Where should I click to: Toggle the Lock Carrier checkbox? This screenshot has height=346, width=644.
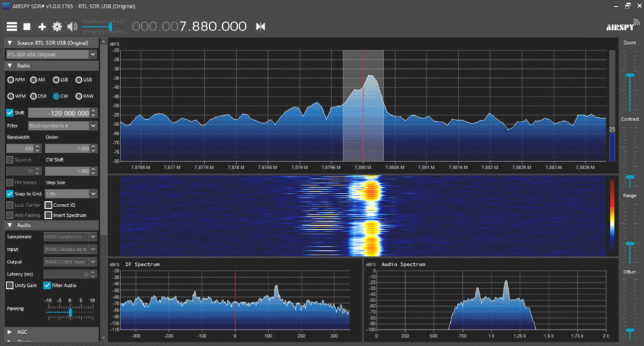click(10, 205)
